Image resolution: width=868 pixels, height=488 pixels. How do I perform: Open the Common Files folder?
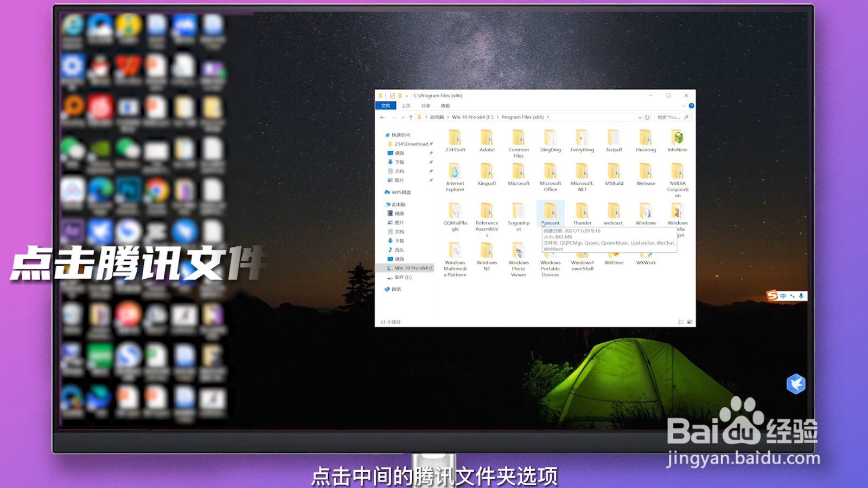coord(519,144)
